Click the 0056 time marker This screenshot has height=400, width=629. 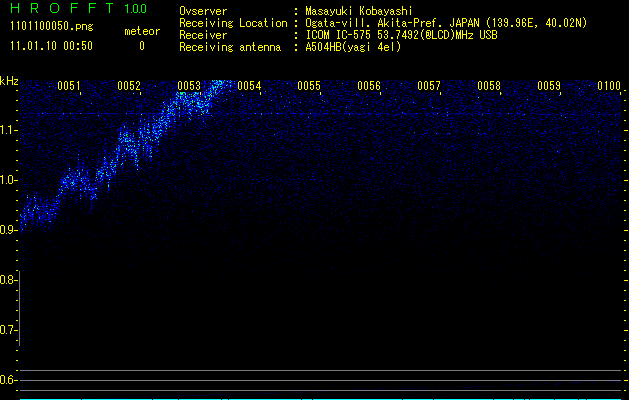point(369,86)
